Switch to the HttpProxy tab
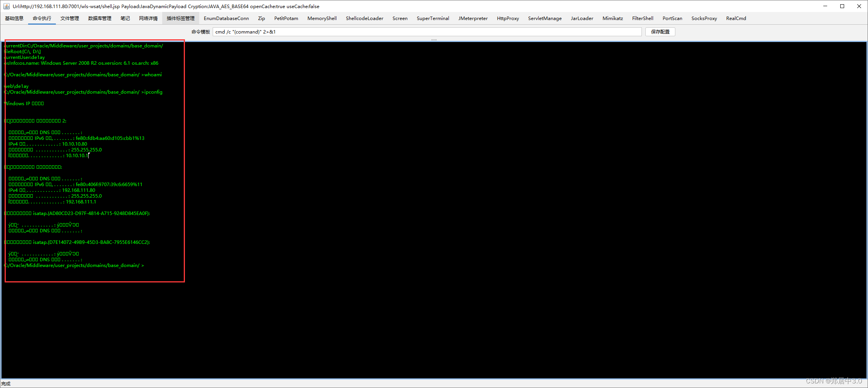This screenshot has height=388, width=868. [x=508, y=18]
